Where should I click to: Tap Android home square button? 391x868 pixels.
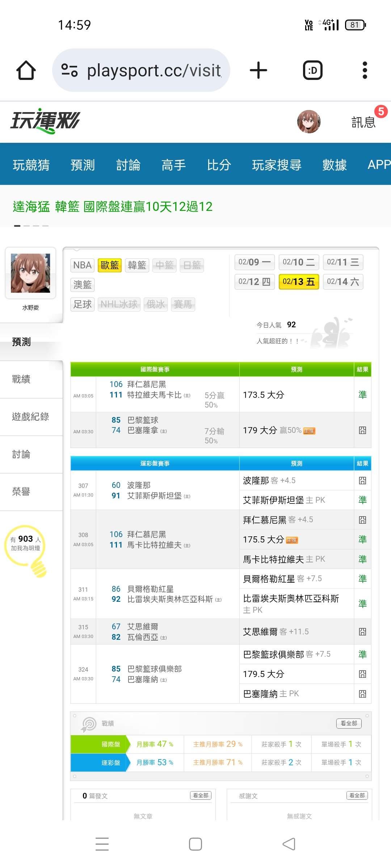195,844
